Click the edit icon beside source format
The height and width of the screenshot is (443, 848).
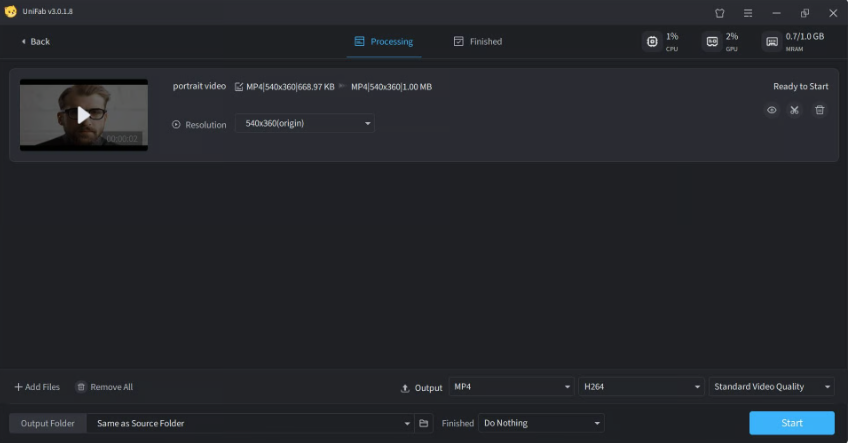238,87
